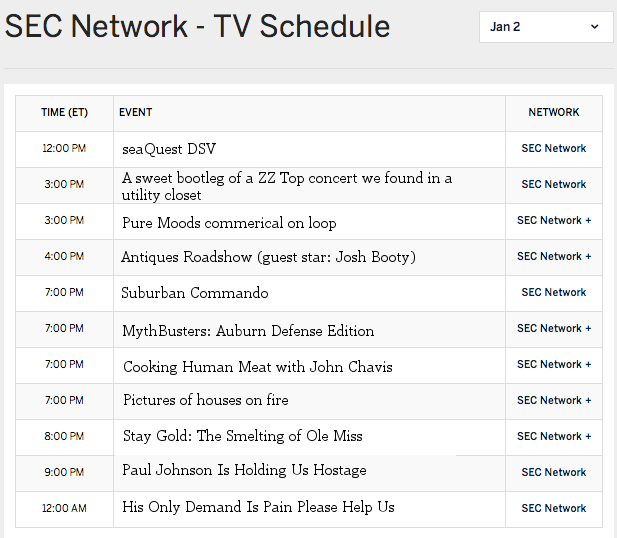Open MythBusters: Auburn Defense Edition
The height and width of the screenshot is (538, 617).
pyautogui.click(x=248, y=331)
